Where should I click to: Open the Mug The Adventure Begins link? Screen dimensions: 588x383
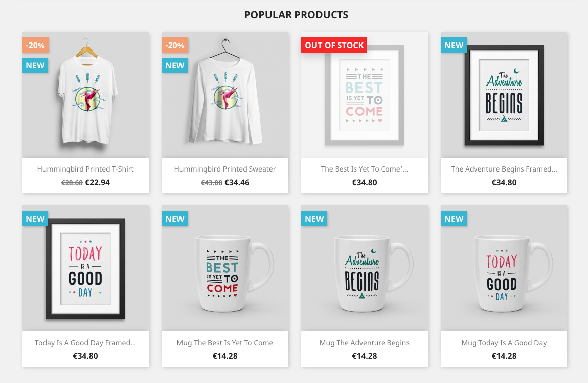pos(365,343)
